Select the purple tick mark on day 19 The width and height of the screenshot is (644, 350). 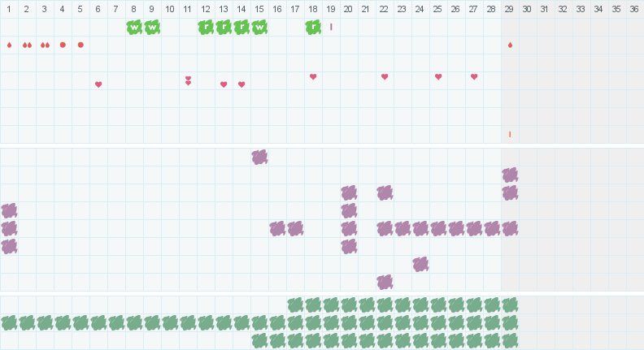click(x=331, y=27)
